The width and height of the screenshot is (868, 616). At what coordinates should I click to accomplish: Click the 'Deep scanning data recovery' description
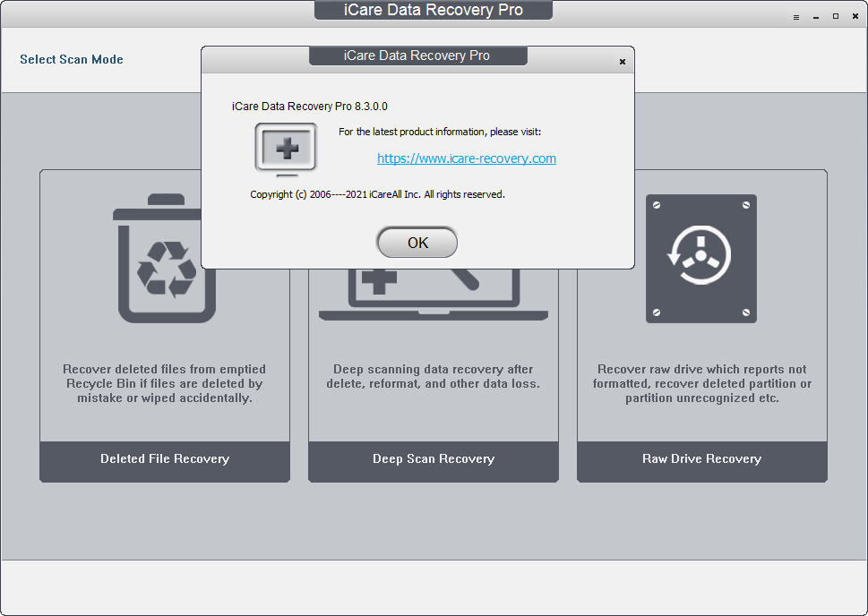[x=433, y=376]
